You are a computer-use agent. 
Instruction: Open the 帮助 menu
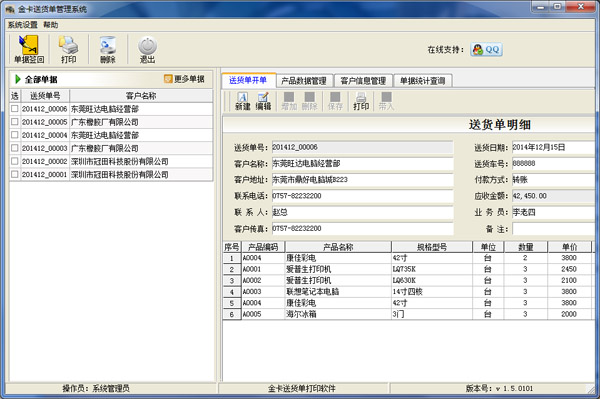point(51,25)
